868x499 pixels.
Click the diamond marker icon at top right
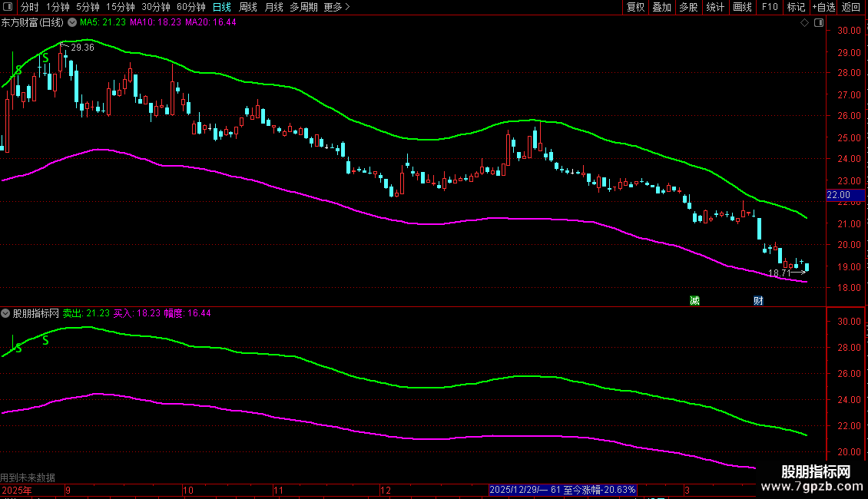[804, 23]
